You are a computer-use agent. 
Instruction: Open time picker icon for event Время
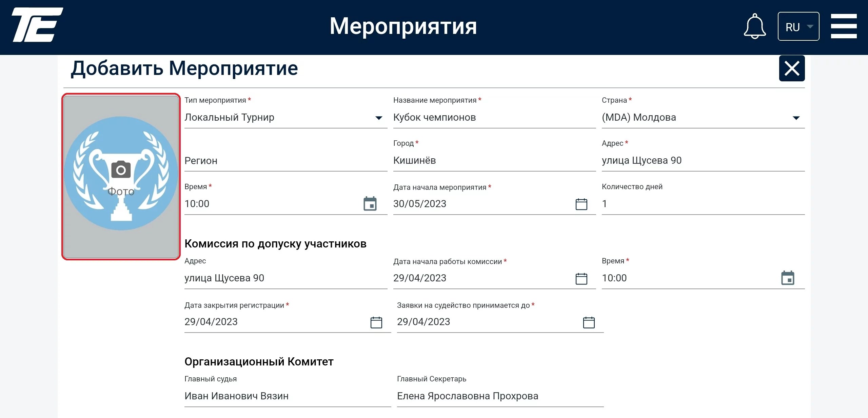pos(370,204)
